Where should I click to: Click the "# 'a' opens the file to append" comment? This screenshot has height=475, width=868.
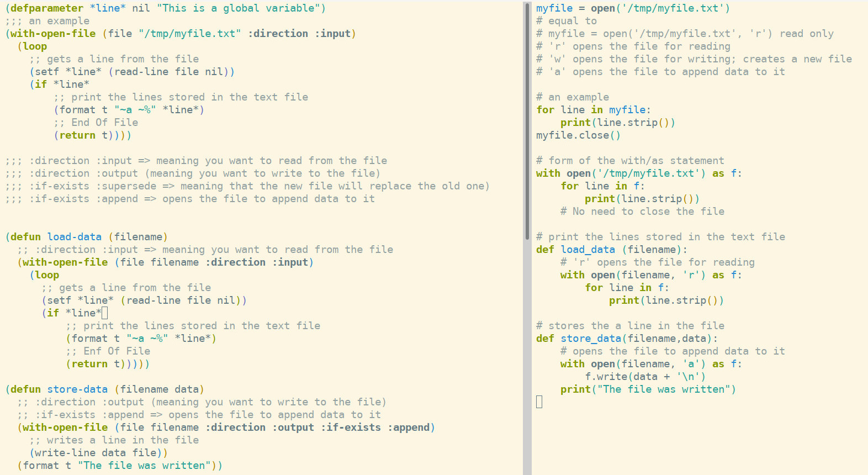click(x=660, y=72)
